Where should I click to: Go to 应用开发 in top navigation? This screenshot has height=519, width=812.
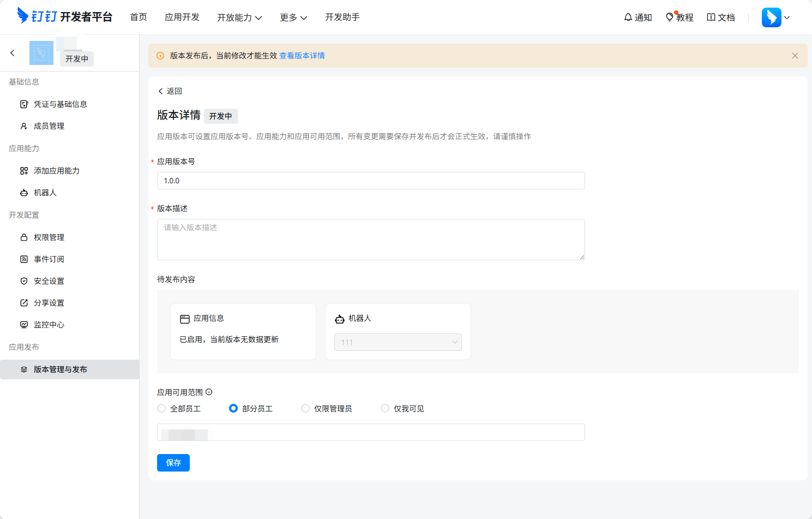pos(182,17)
